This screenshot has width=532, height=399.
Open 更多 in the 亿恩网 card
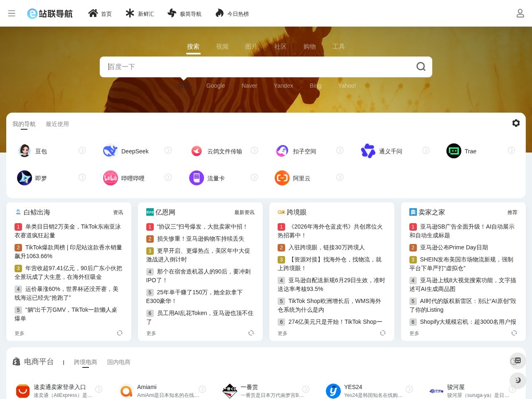(151, 333)
